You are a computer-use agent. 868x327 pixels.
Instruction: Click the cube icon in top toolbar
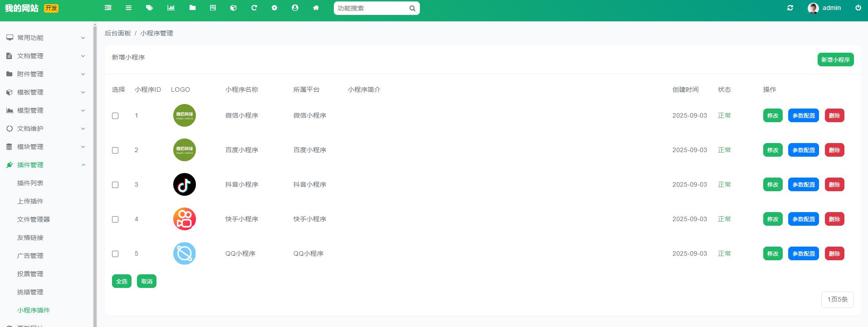point(234,8)
